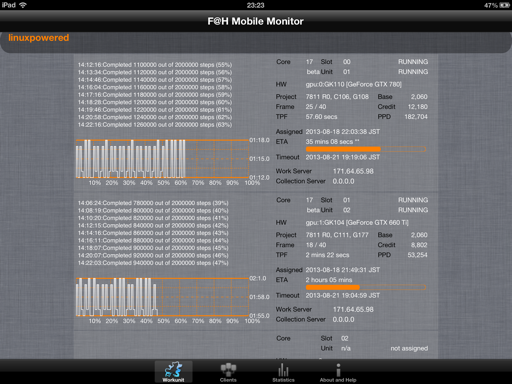Tap the F@H Mobile Monitor title
Screen dimensions: 512x384
coord(255,21)
